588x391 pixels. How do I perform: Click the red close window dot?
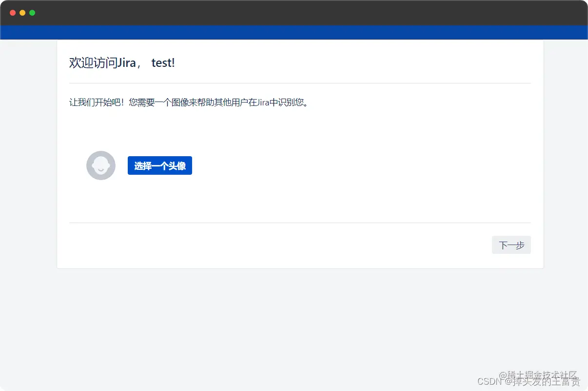[13, 13]
